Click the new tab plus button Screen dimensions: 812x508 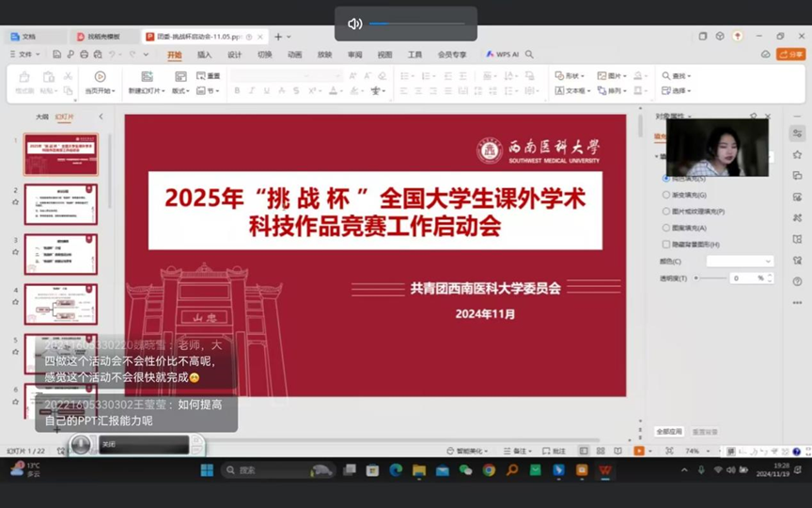click(278, 37)
